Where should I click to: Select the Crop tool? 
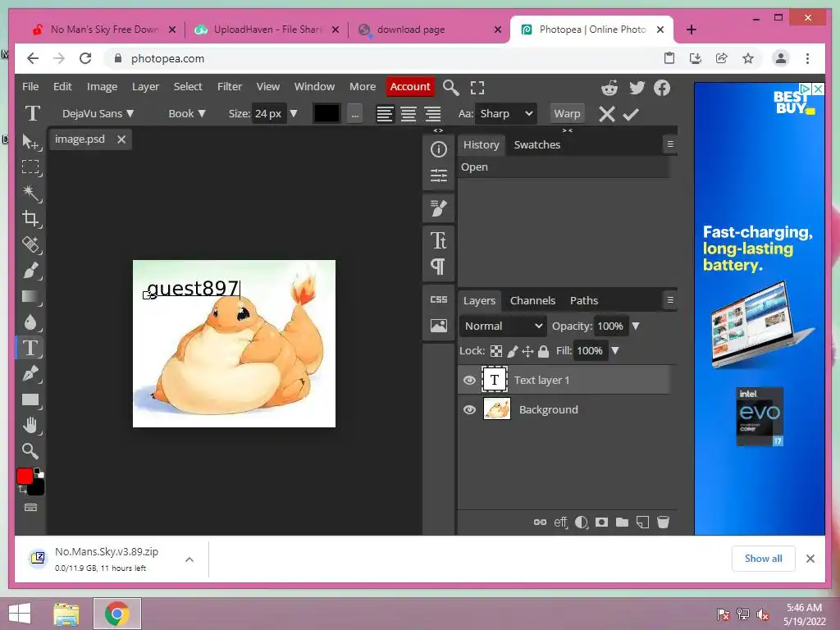point(30,218)
